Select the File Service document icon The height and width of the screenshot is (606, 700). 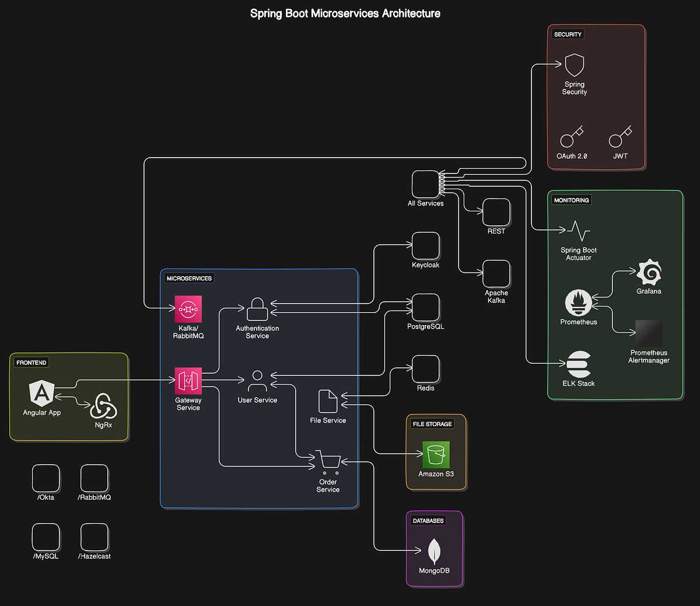click(x=328, y=402)
